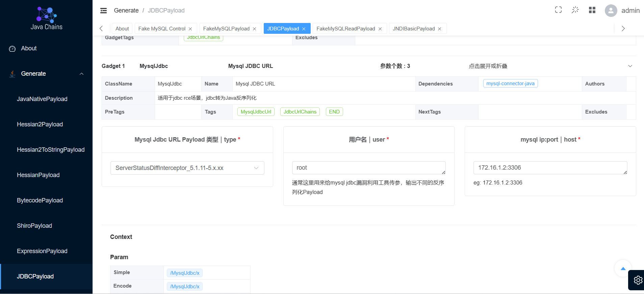This screenshot has width=644, height=294.
Task: Click the Simple /MysqlJdbc/x link
Action: pyautogui.click(x=185, y=273)
